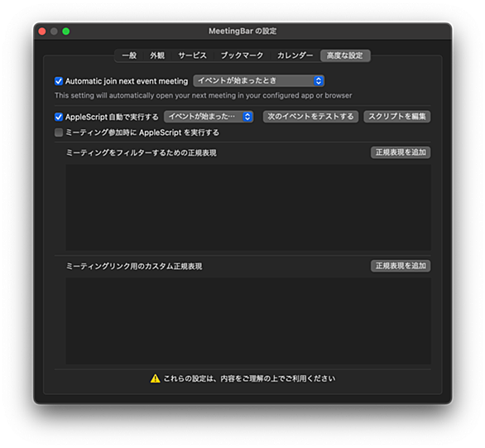This screenshot has height=448, width=485.
Task: Disable AppleScript 自動で実行する checkbox
Action: click(x=59, y=117)
